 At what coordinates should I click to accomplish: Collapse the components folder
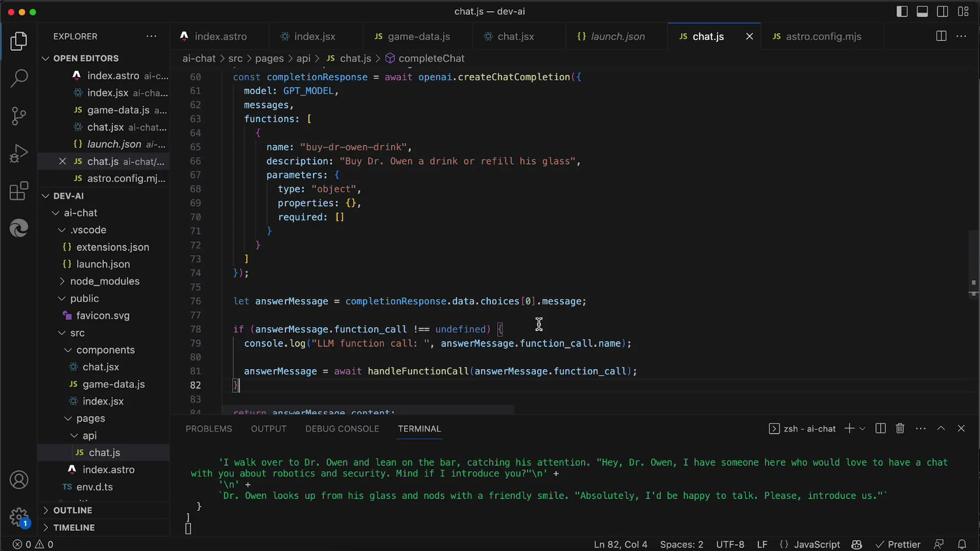pyautogui.click(x=105, y=350)
